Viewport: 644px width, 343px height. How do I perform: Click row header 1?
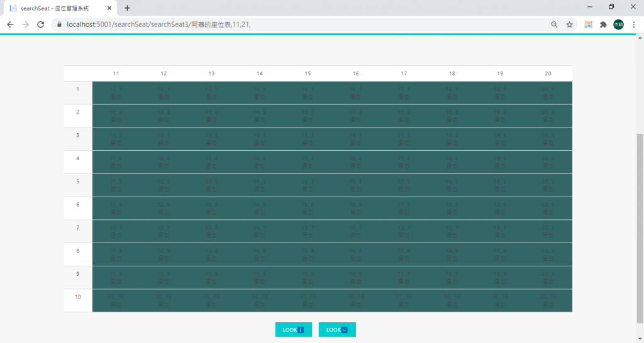click(77, 93)
